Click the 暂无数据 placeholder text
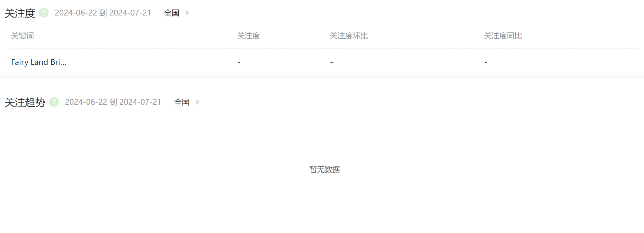Image resolution: width=644 pixels, height=233 pixels. click(x=325, y=169)
